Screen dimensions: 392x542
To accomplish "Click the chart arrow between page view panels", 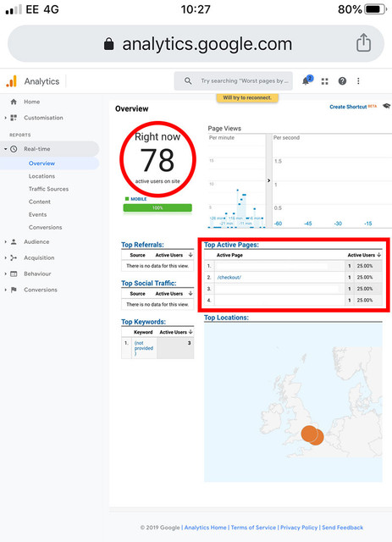I will tap(268, 180).
